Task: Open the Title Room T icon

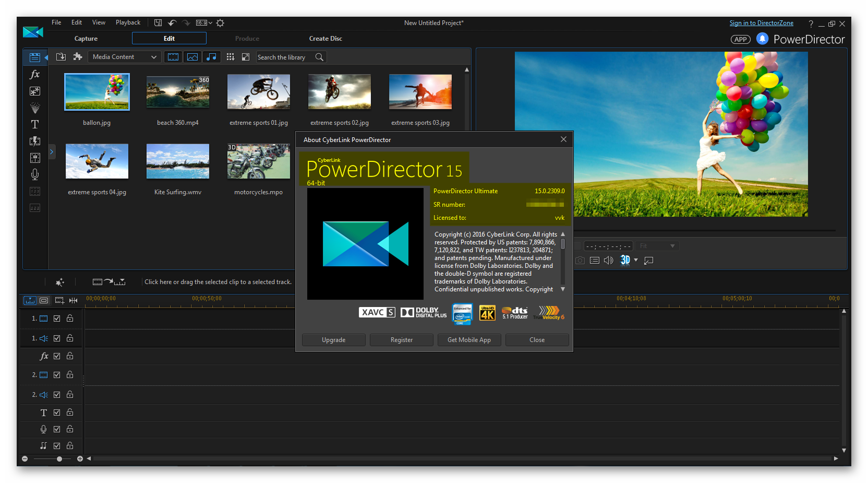Action: pyautogui.click(x=34, y=124)
